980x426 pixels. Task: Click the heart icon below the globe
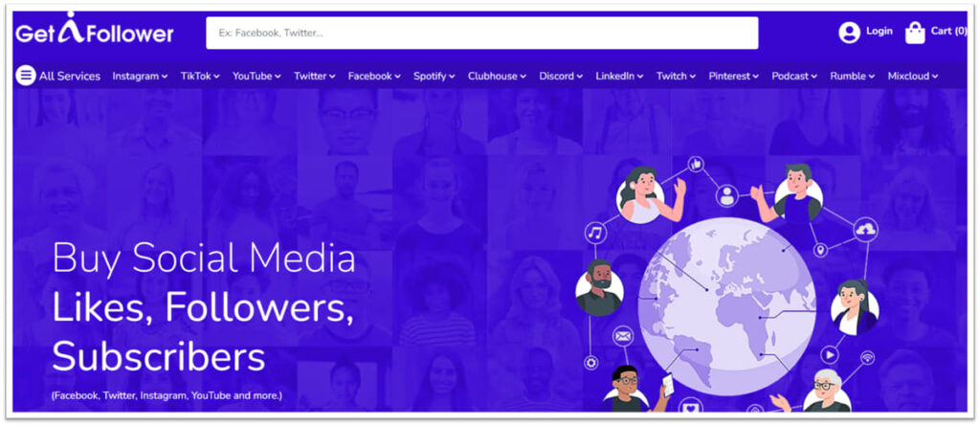coord(691,407)
